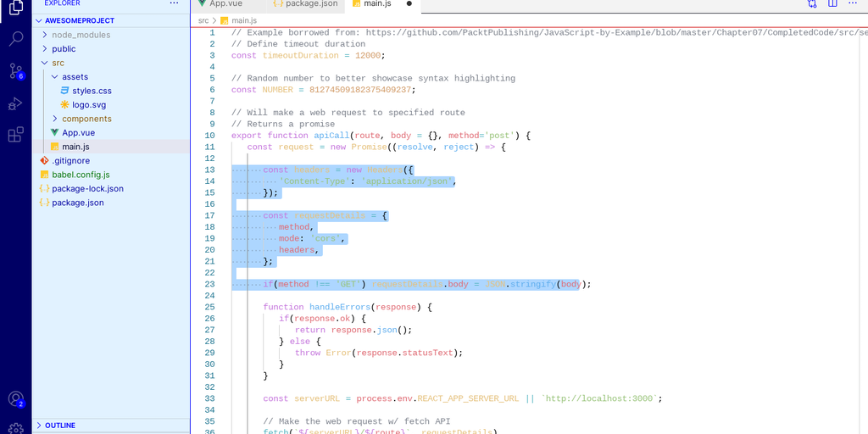Screen dimensions: 868x434
Task: Open the Accounts icon with badge 2
Action: [16, 399]
